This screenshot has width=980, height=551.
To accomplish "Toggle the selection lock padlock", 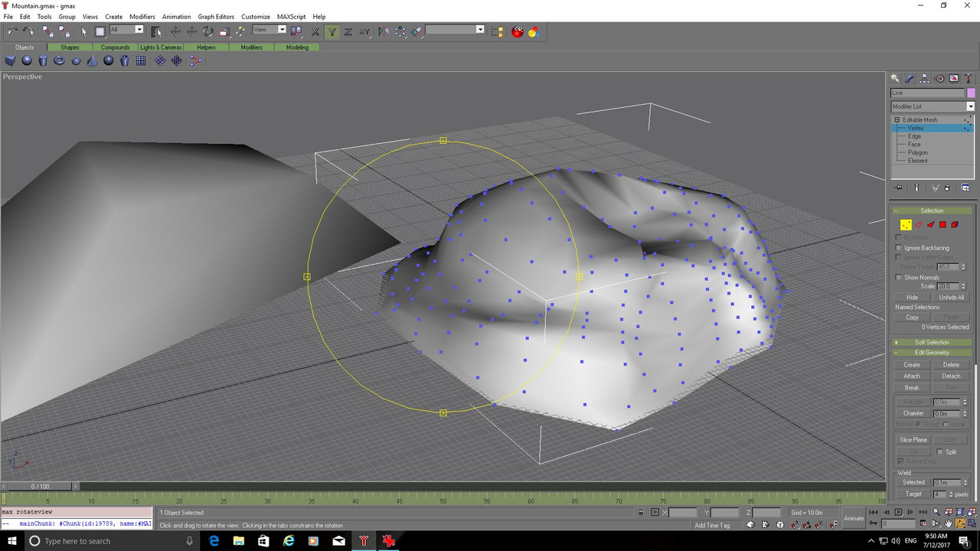I will (642, 512).
